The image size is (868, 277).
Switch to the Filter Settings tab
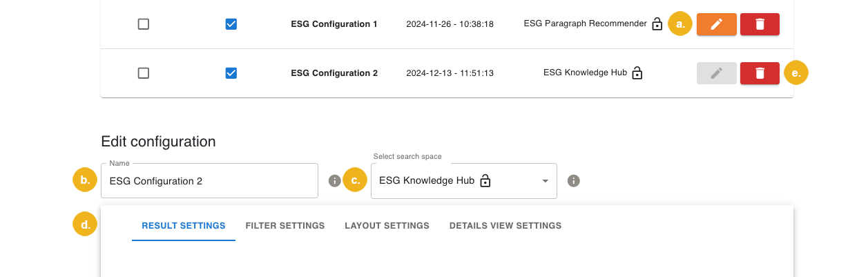click(x=285, y=226)
